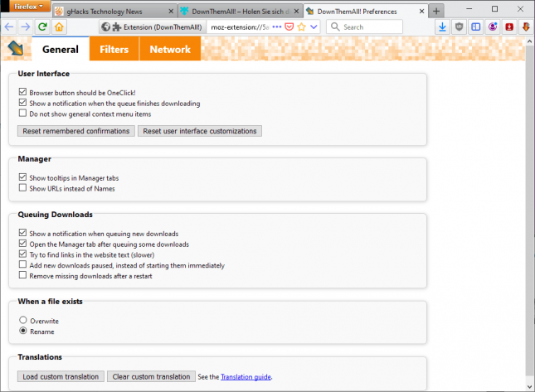Open the DownThemAll toolbar arrow icon
Viewport: 535px width, 392px height.
click(526, 27)
